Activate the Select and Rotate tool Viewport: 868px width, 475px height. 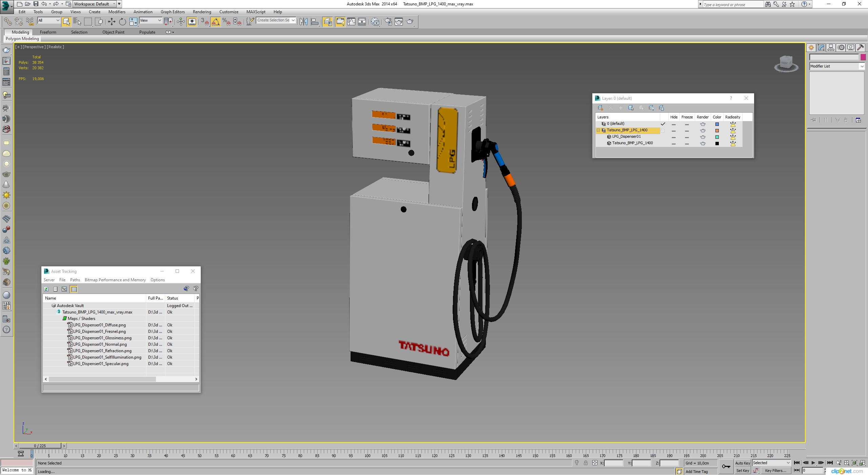tap(122, 22)
